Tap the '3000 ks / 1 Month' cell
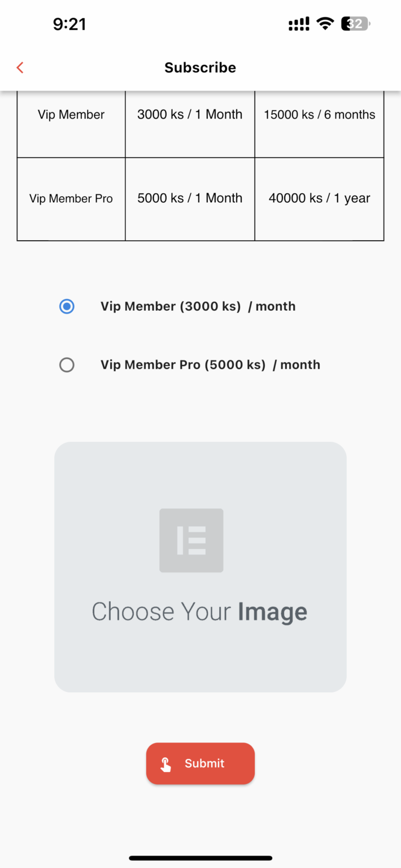 190,115
